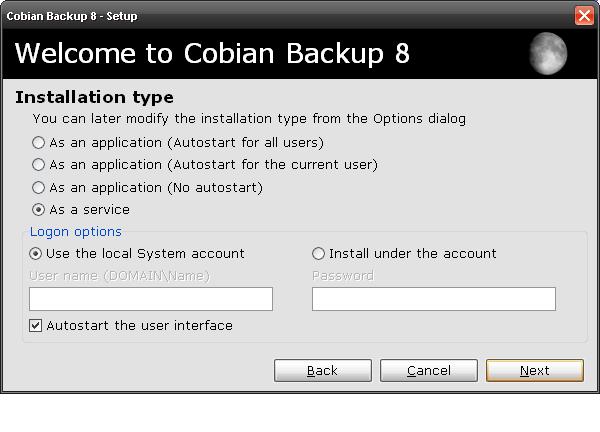Click the moon logo icon
The image size is (600, 432).
click(x=547, y=53)
